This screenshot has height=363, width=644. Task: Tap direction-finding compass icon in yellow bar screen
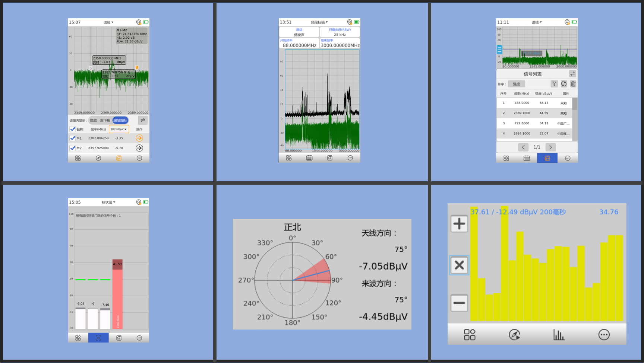pyautogui.click(x=514, y=335)
